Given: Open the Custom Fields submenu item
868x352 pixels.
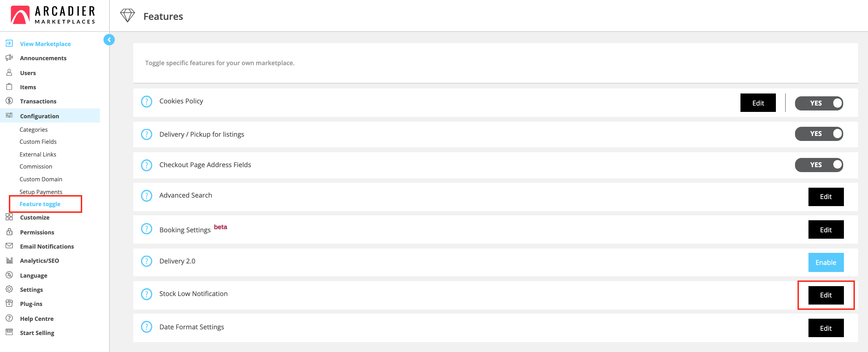Looking at the screenshot, I should point(38,142).
